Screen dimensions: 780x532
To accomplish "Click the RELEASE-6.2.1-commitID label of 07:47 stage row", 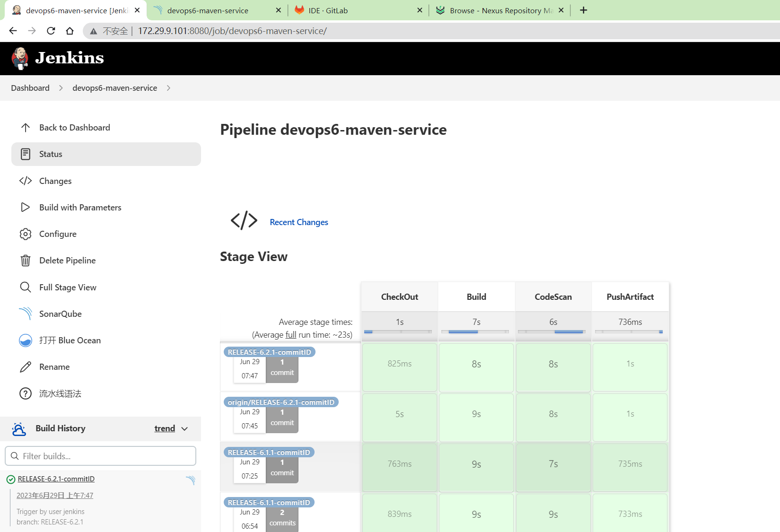I will tap(270, 352).
